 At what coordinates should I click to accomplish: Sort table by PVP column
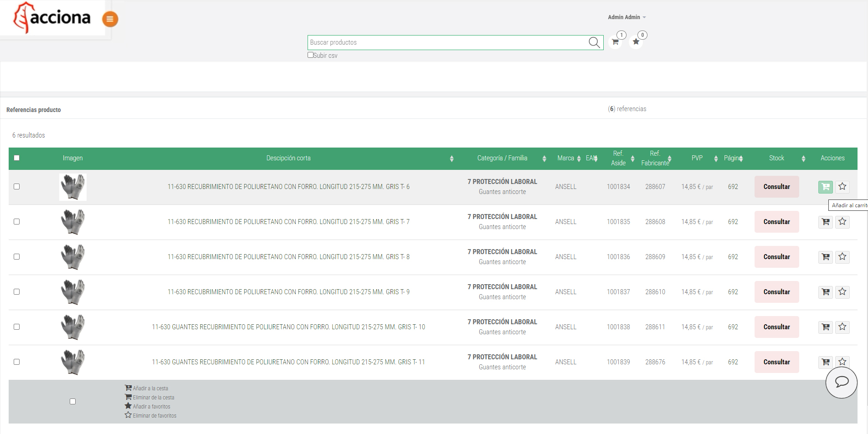[697, 158]
